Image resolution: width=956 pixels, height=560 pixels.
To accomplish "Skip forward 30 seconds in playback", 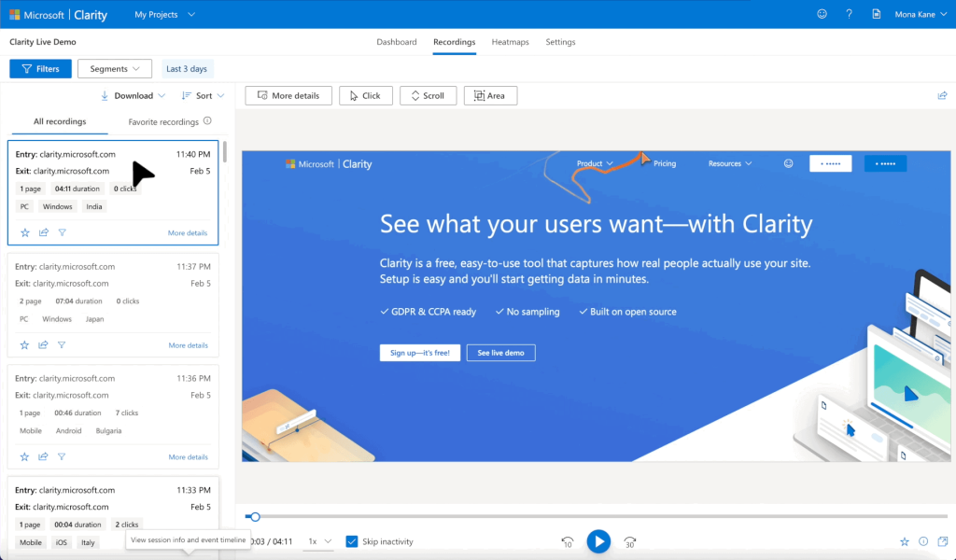I will click(629, 541).
